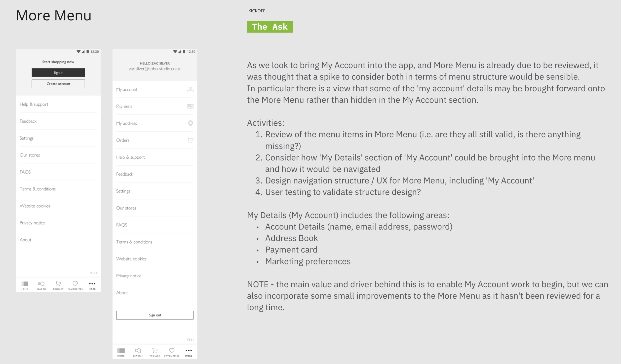This screenshot has height=364, width=621.
Task: Click the green The Ask label
Action: [270, 27]
